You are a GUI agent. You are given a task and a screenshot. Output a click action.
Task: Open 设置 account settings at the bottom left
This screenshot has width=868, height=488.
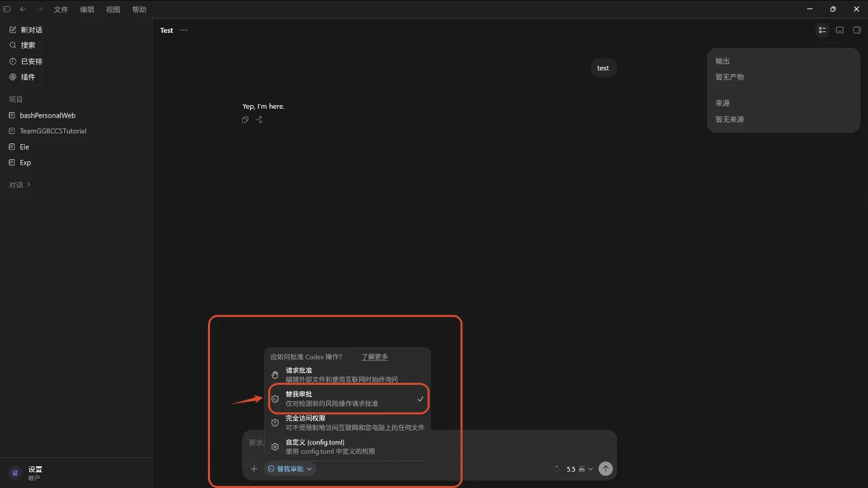tap(76, 473)
